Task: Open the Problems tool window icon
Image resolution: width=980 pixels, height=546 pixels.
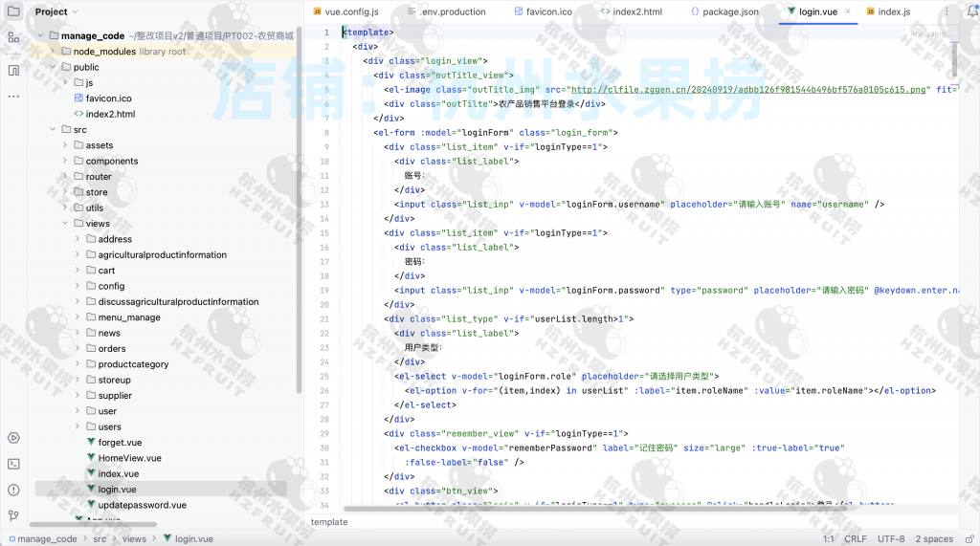Action: tap(13, 490)
